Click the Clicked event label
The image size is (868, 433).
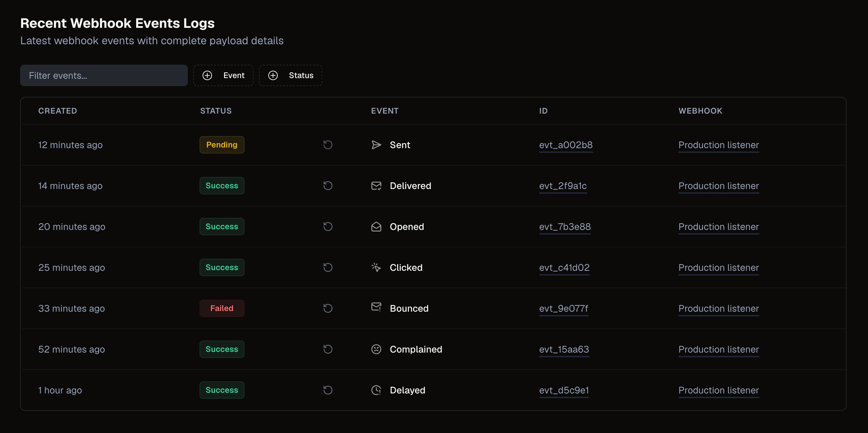point(406,267)
